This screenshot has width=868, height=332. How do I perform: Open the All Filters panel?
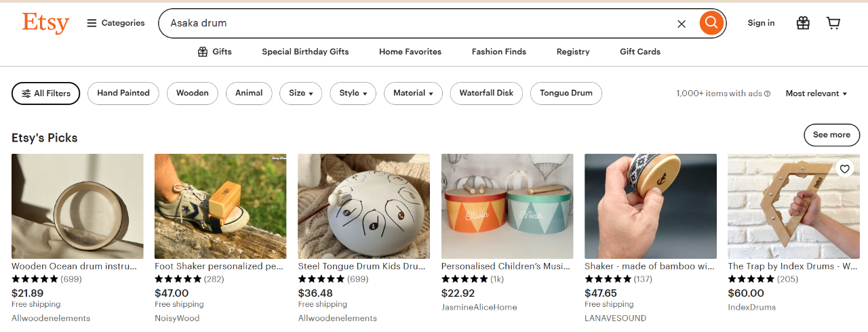tap(46, 94)
